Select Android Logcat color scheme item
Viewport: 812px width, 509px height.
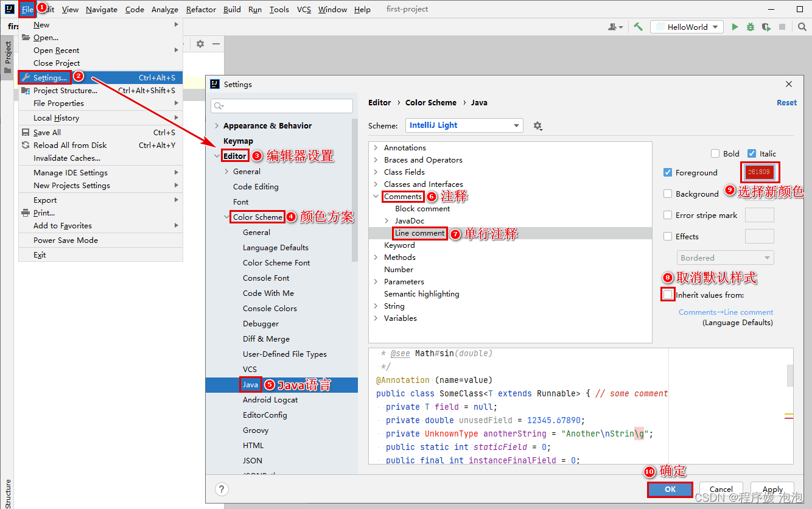coord(270,399)
